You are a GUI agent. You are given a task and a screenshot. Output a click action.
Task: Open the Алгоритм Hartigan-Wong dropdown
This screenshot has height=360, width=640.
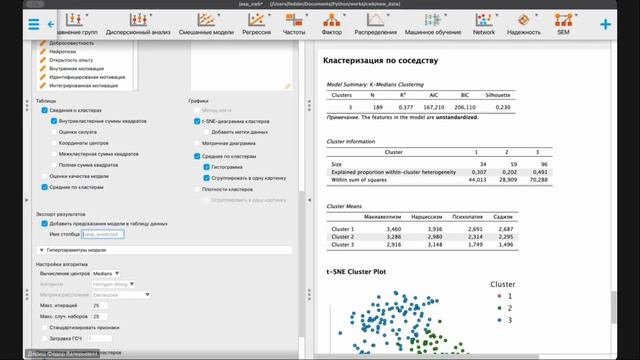113,284
